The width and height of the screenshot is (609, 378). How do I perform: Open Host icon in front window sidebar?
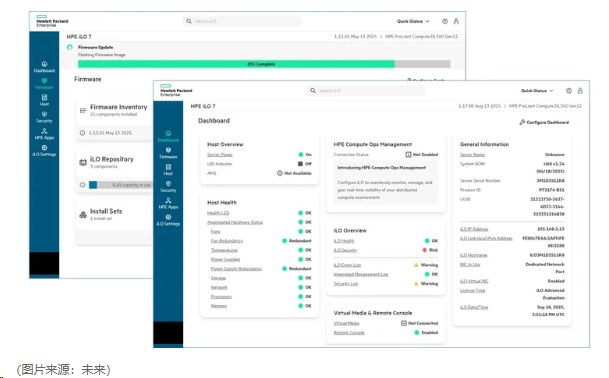coord(168,167)
